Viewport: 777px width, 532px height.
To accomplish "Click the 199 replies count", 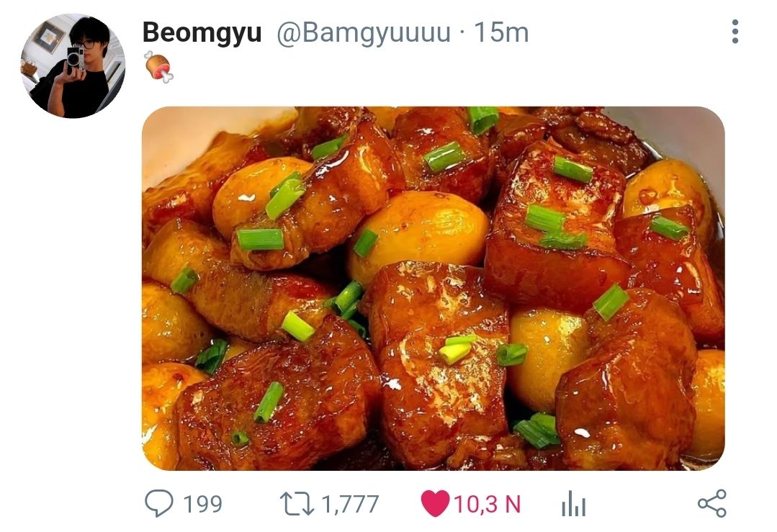I will [202, 504].
